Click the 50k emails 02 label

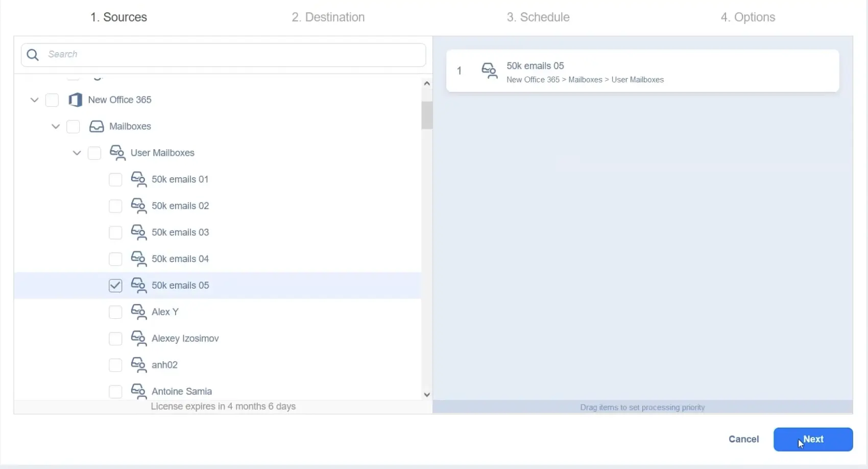180,206
